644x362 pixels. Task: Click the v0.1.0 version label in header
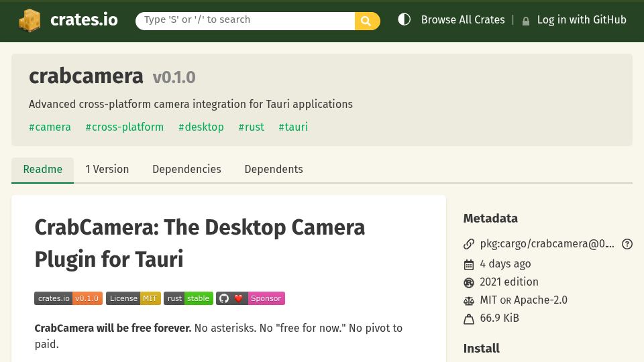coord(174,77)
